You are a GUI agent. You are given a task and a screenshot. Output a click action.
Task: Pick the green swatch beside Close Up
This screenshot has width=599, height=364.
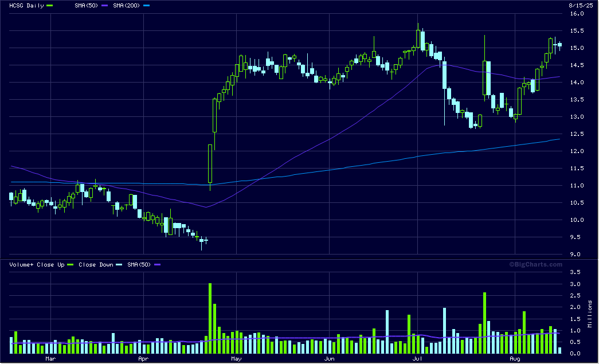[71, 265]
